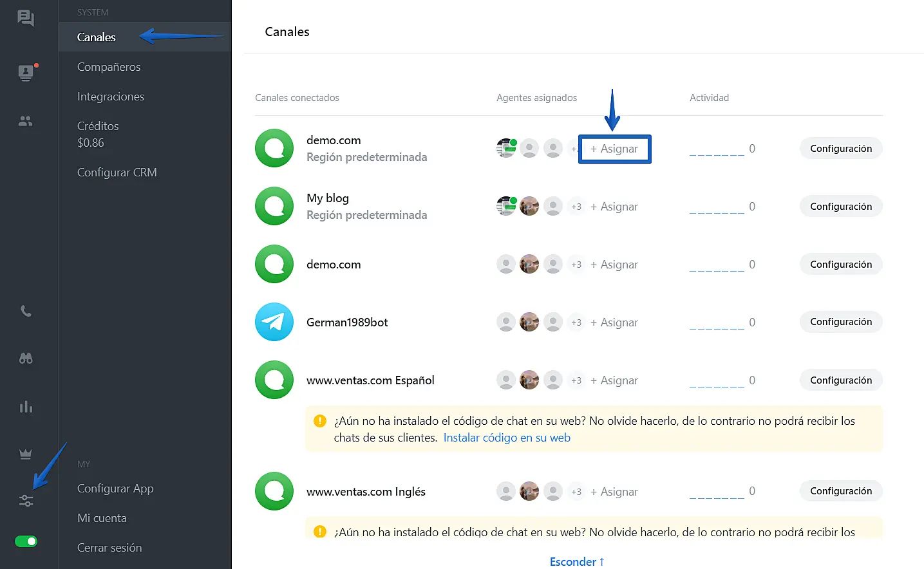This screenshot has width=924, height=569.
Task: Click + Asignar in the German1989bot row
Action: pos(614,322)
